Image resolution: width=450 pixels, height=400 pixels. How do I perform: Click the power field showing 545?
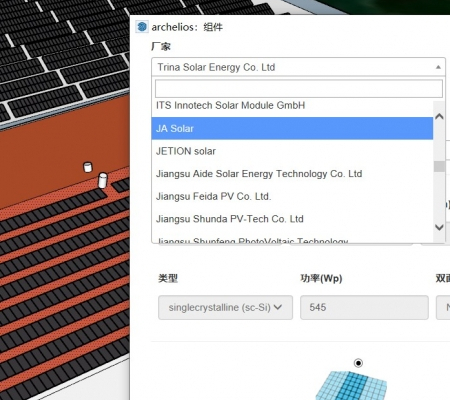[364, 307]
